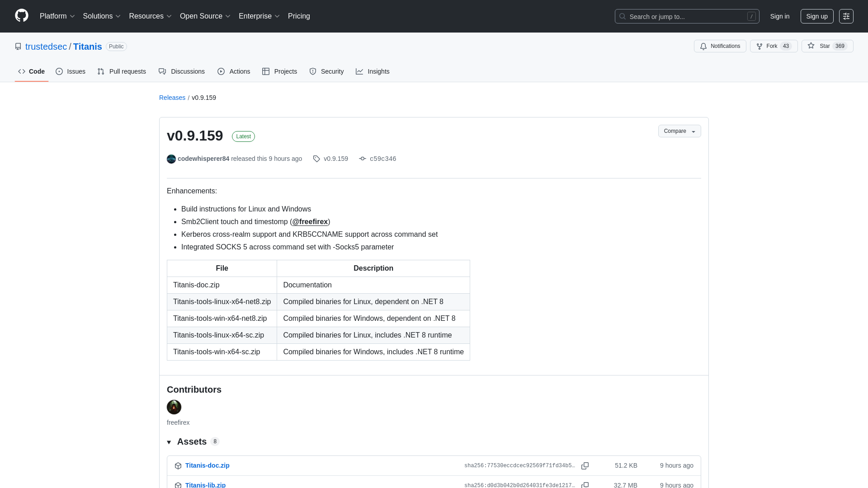Click the package icon beside Titanis-lib.zip
The width and height of the screenshot is (868, 488).
pos(178,485)
